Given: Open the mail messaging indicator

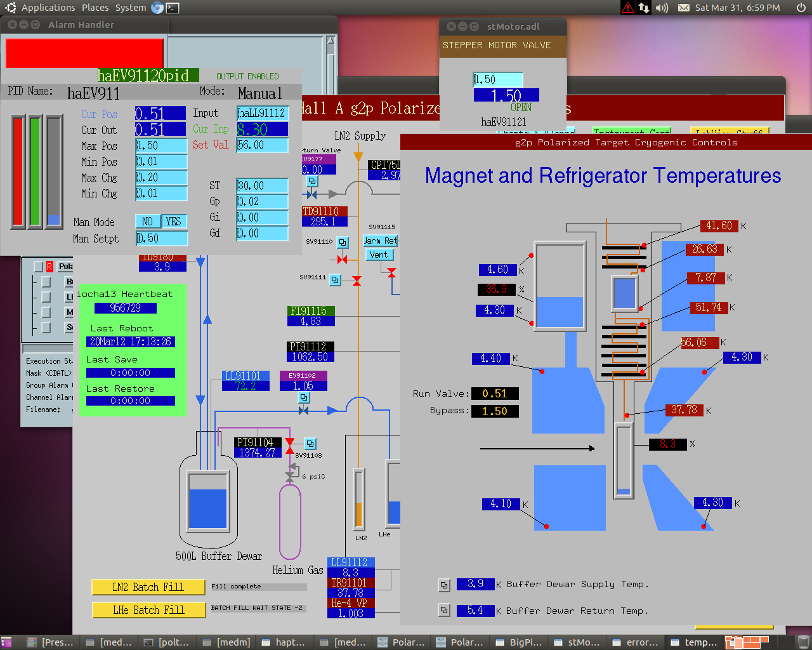Looking at the screenshot, I should click(x=684, y=8).
